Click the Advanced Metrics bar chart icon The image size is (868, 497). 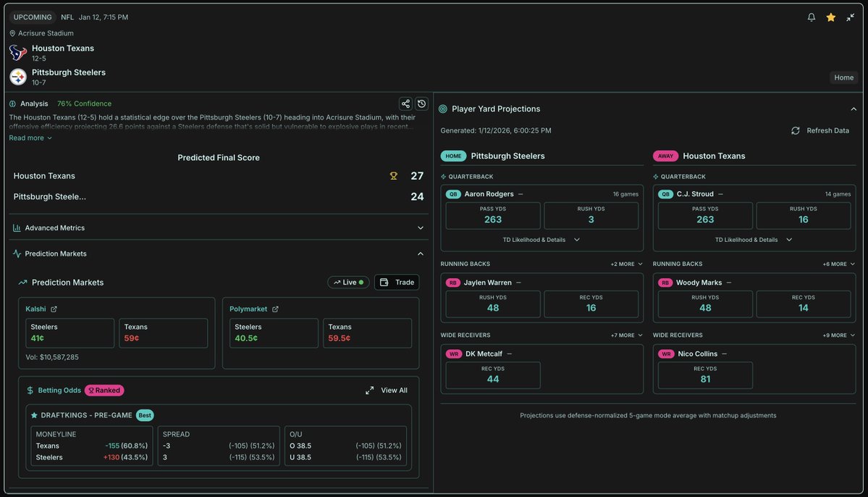[17, 227]
